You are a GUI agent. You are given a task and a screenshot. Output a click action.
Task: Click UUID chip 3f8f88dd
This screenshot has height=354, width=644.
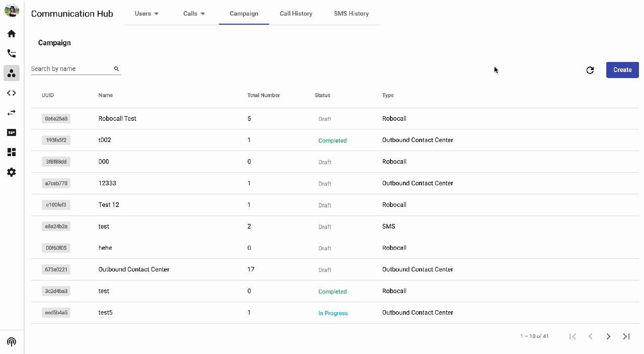tap(56, 162)
